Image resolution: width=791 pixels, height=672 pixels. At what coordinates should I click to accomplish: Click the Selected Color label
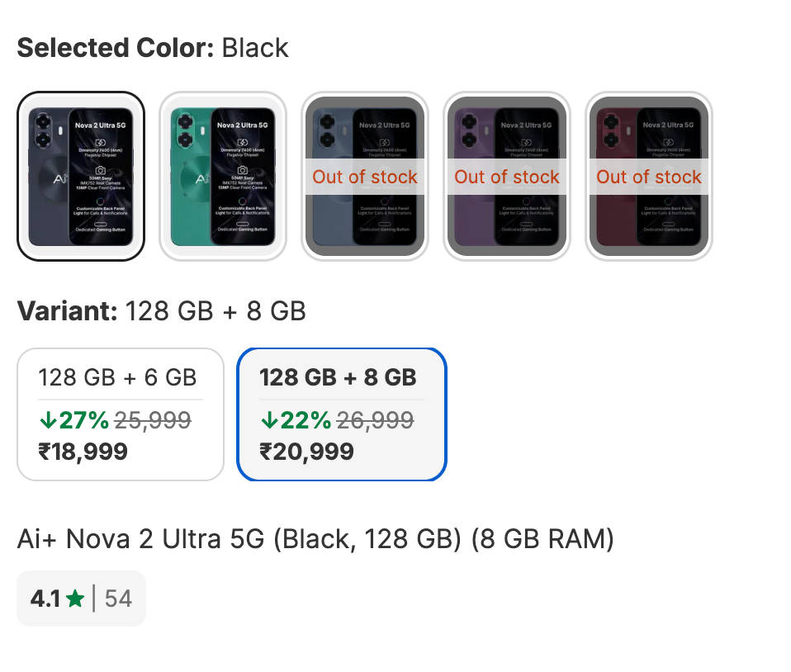point(116,48)
